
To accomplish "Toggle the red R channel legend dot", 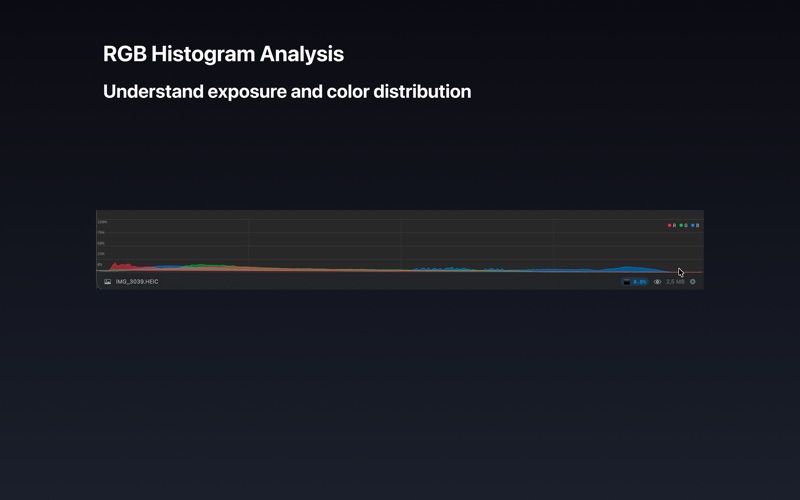I will (669, 225).
